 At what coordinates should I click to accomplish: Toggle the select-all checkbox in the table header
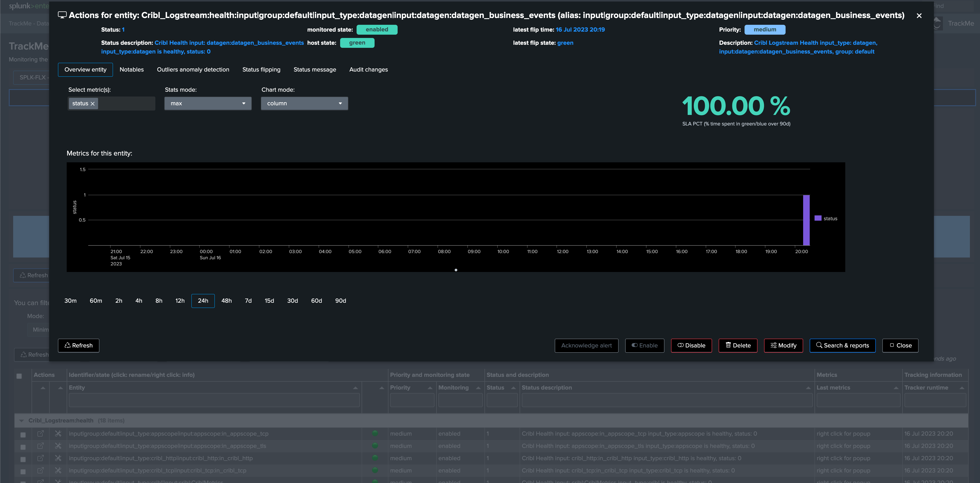coord(19,376)
